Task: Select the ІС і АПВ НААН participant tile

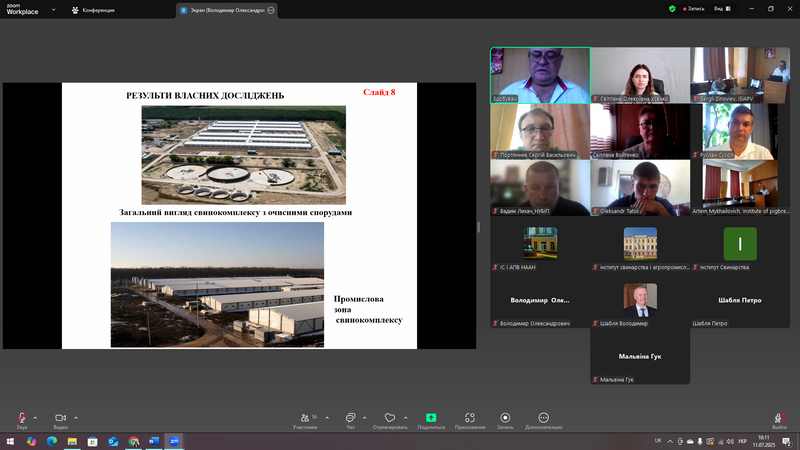Action: 540,244
